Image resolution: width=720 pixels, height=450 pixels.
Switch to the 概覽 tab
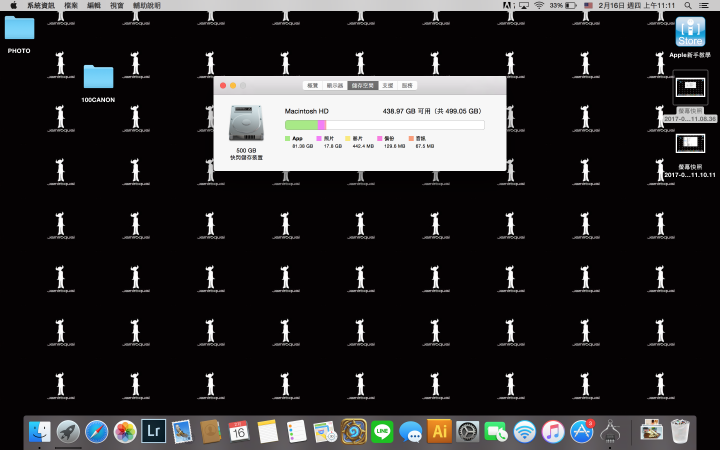(313, 86)
